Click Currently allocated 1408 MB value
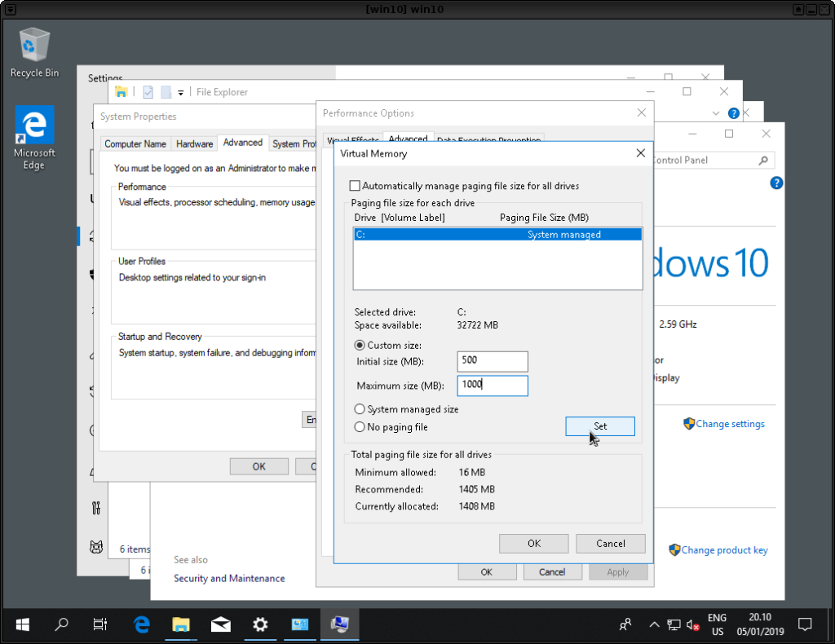Image resolution: width=835 pixels, height=644 pixels. [476, 506]
